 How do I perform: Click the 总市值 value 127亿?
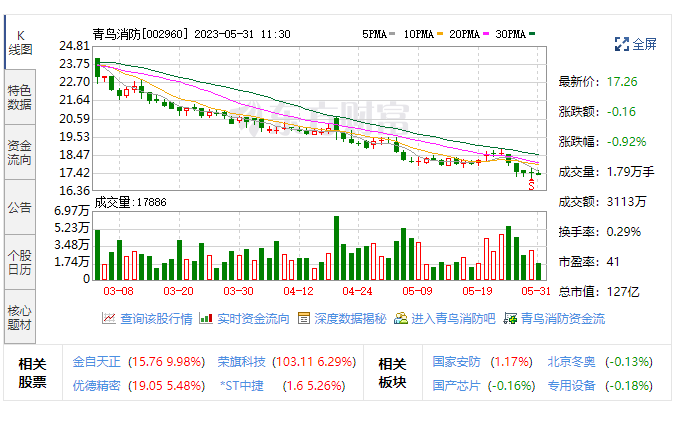tap(623, 292)
